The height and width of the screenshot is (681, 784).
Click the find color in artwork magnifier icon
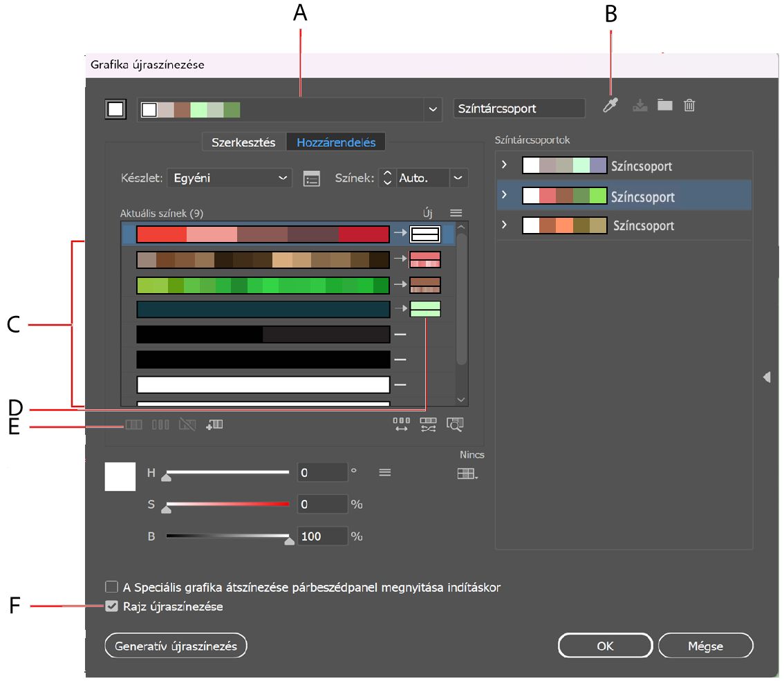(455, 425)
